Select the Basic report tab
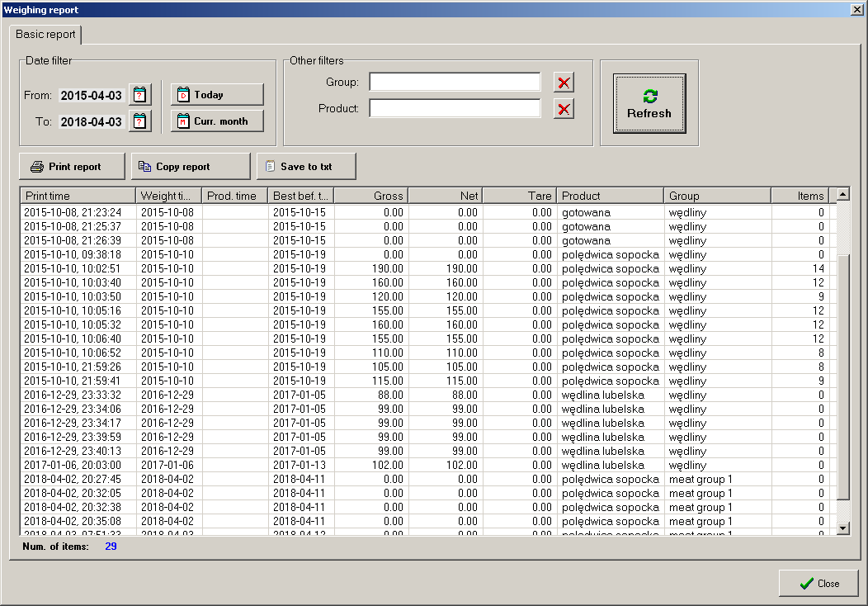The image size is (868, 606). pyautogui.click(x=45, y=35)
